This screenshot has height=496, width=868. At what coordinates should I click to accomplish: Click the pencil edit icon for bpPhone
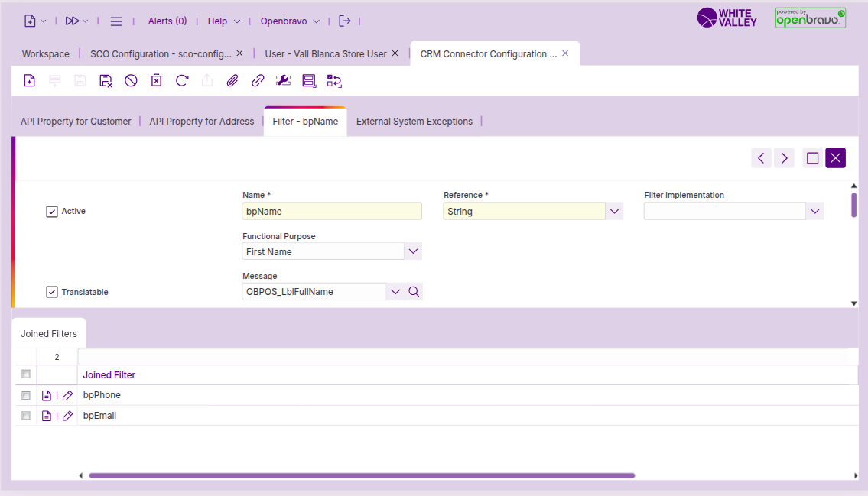pos(67,395)
